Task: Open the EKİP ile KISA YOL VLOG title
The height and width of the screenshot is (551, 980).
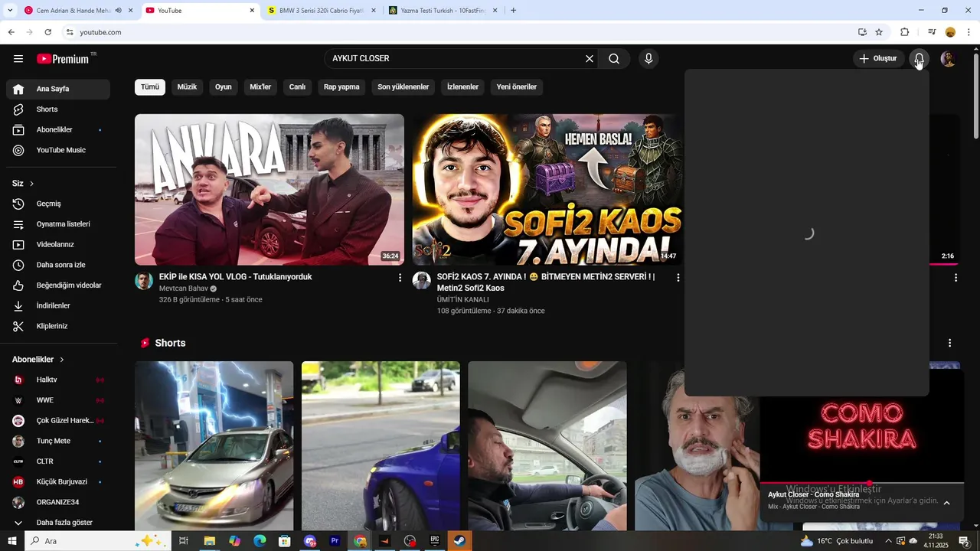Action: click(x=236, y=277)
